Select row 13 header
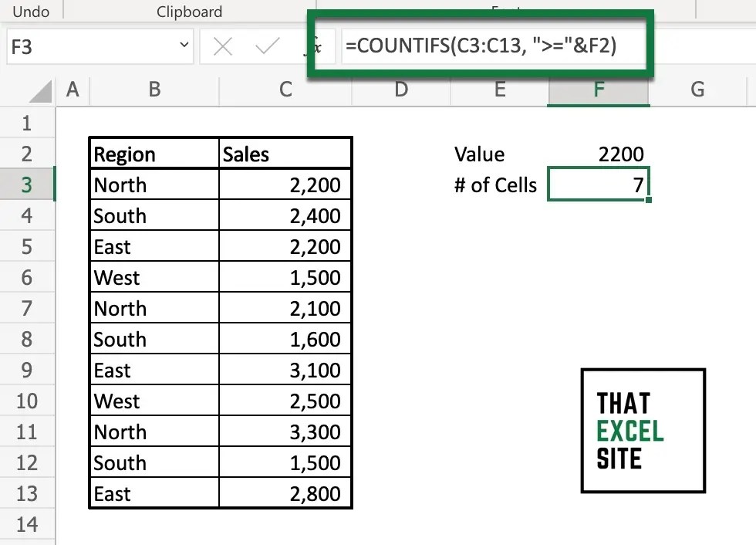The width and height of the screenshot is (756, 545). click(28, 493)
